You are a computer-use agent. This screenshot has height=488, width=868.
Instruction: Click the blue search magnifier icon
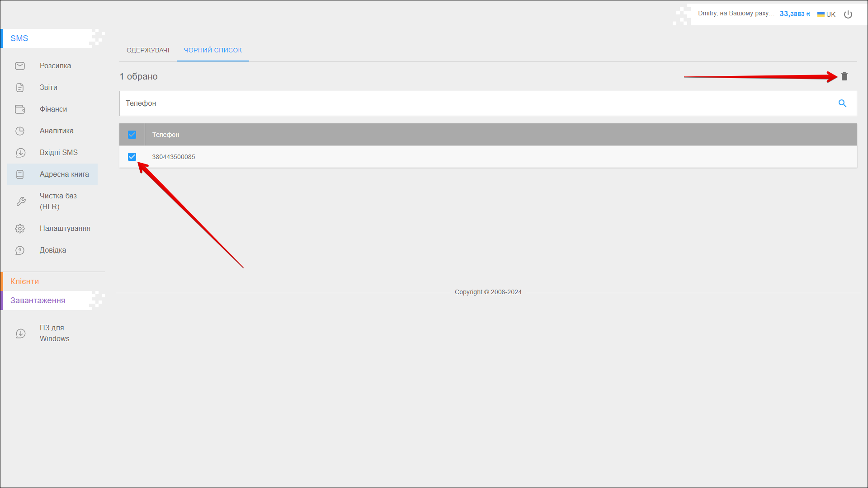click(x=842, y=103)
